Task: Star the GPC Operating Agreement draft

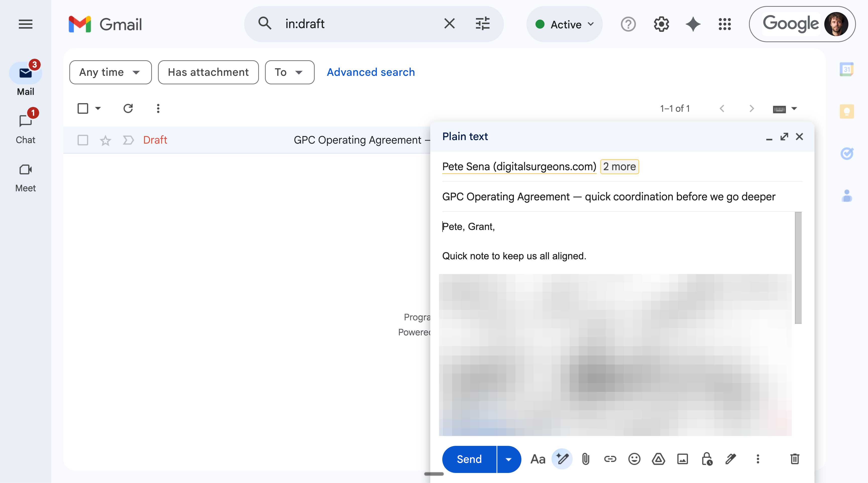Action: pyautogui.click(x=105, y=140)
